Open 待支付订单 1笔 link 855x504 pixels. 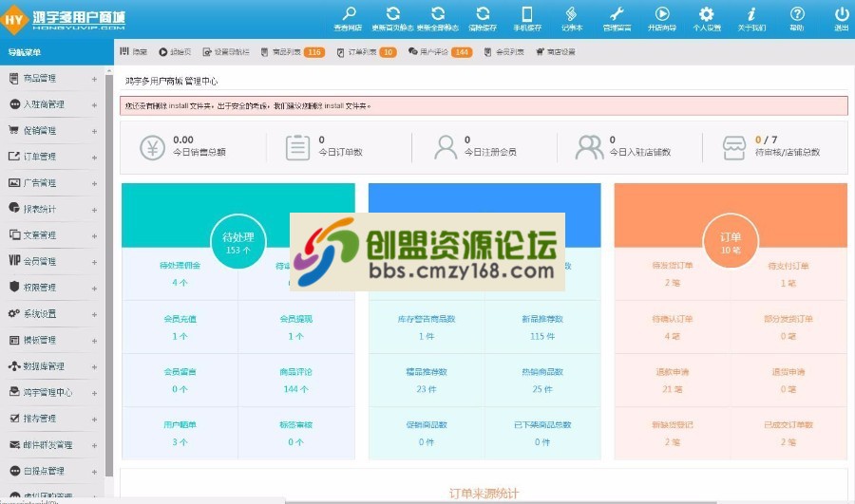(x=788, y=273)
